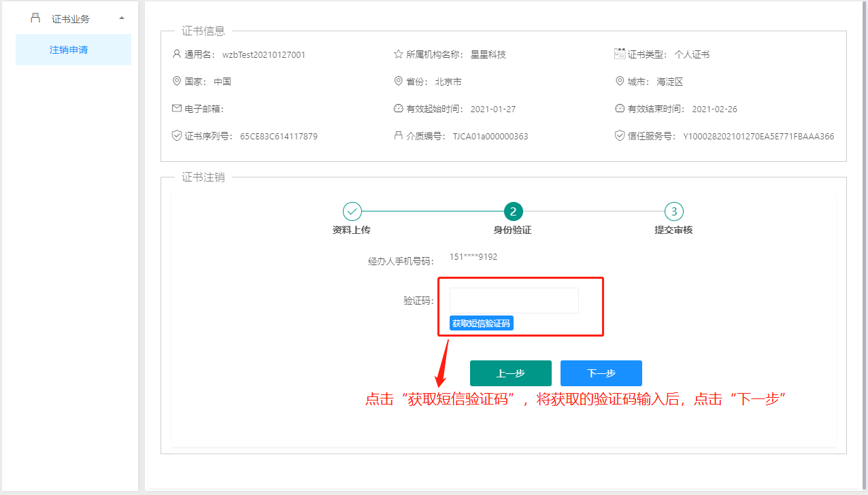
Task: Click the blue 下一步 button
Action: point(601,373)
